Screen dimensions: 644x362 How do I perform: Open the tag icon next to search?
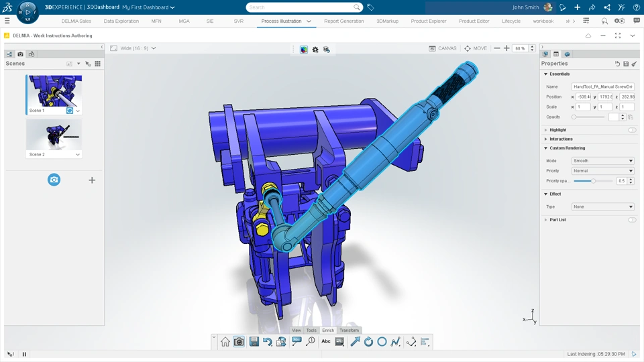tap(370, 7)
